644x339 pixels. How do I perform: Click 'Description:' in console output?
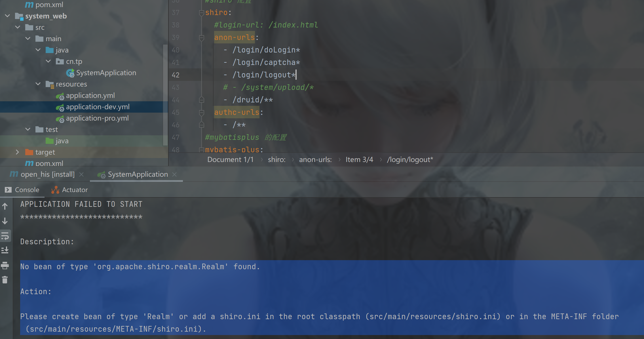pos(47,242)
